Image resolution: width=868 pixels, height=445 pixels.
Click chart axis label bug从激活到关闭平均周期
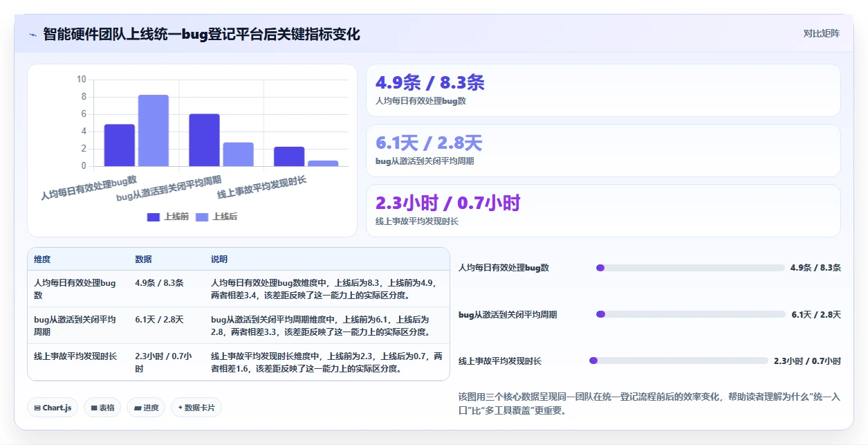click(169, 188)
